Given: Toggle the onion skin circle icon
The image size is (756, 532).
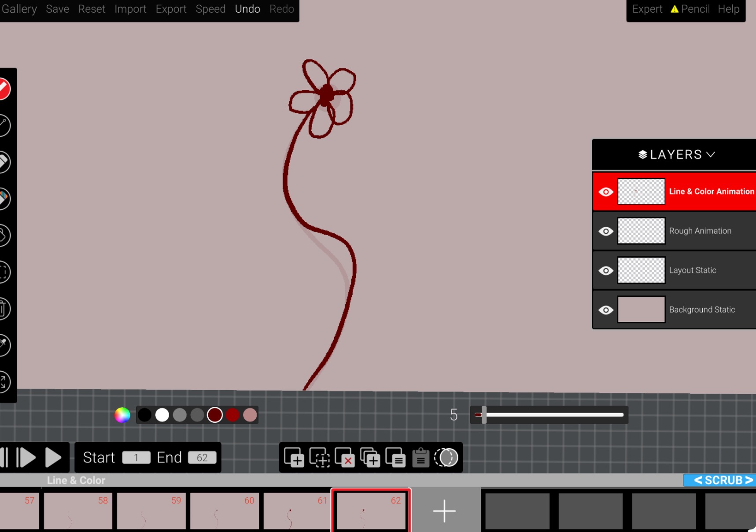Looking at the screenshot, I should [446, 458].
